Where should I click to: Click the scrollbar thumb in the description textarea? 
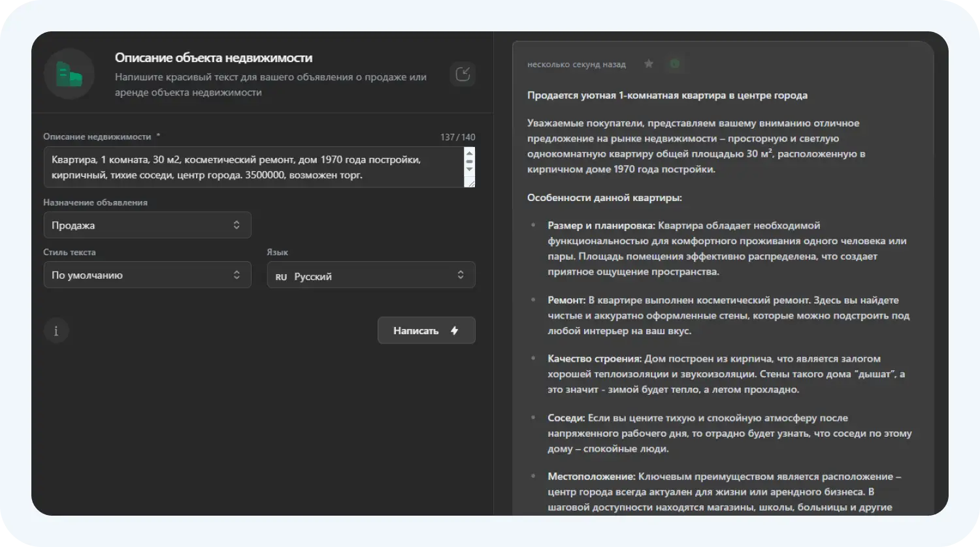click(468, 161)
